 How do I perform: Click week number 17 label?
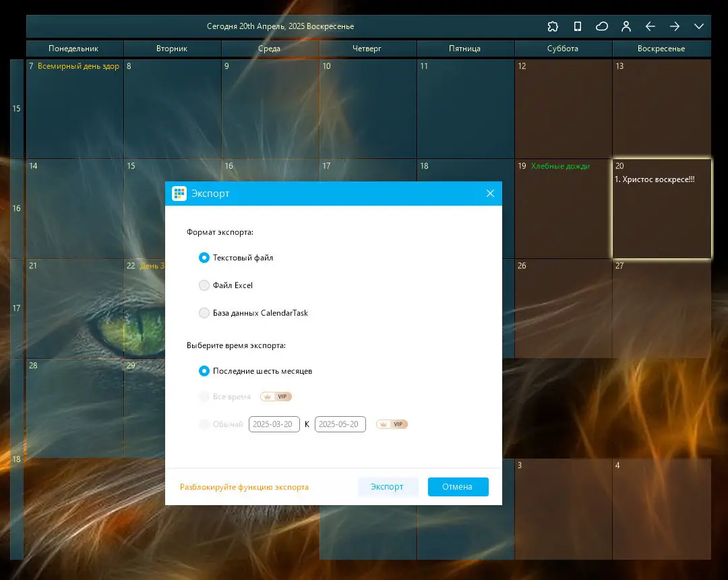pos(17,308)
